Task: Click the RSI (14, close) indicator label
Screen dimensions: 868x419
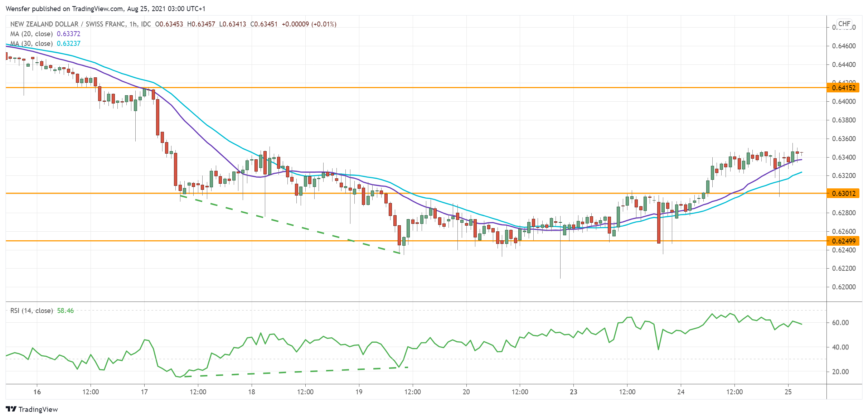Action: [x=31, y=310]
